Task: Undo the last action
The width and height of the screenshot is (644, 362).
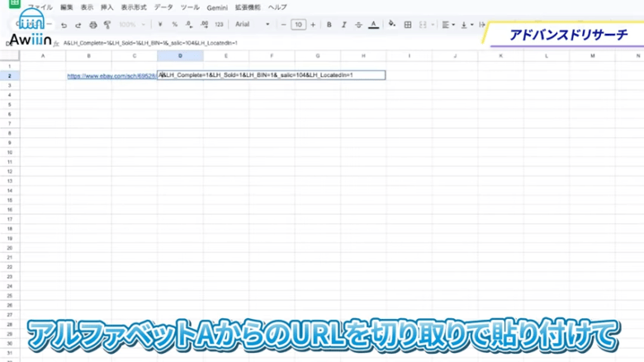Action: [64, 25]
